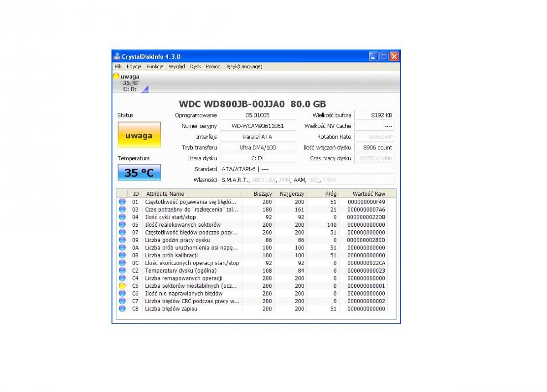Click raw value 0000000007A6

(366, 209)
